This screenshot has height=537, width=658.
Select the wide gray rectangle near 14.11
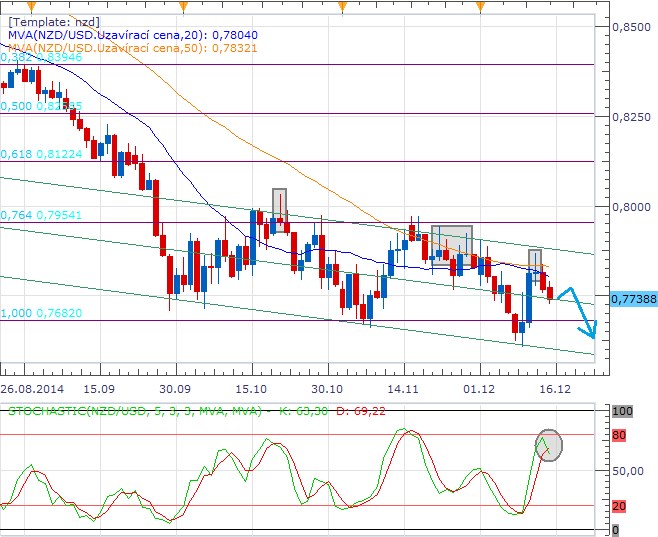click(x=451, y=241)
